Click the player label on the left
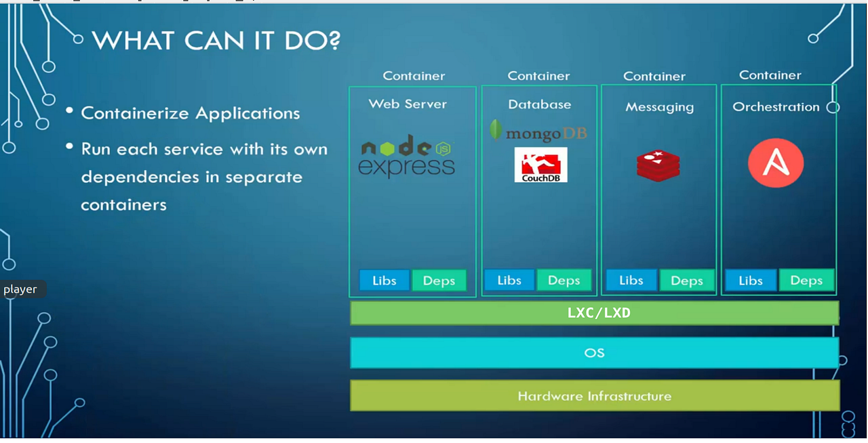This screenshot has width=868, height=443. (20, 289)
